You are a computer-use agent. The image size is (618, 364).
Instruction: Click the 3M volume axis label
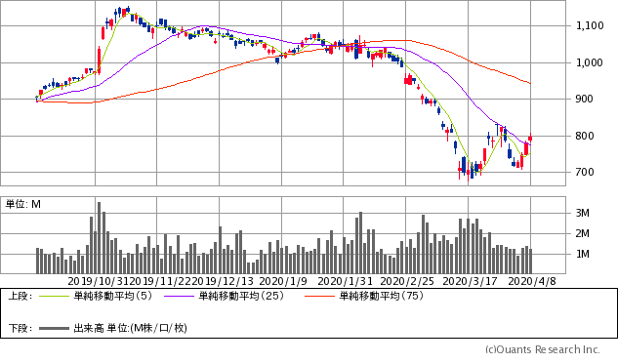coord(583,213)
